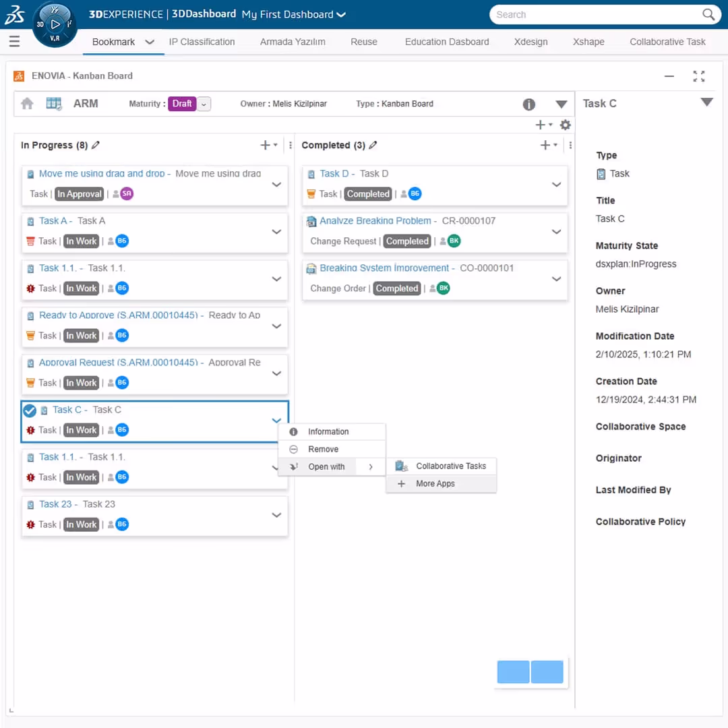Expand Task D card chevron
This screenshot has width=728, height=728.
tap(556, 184)
